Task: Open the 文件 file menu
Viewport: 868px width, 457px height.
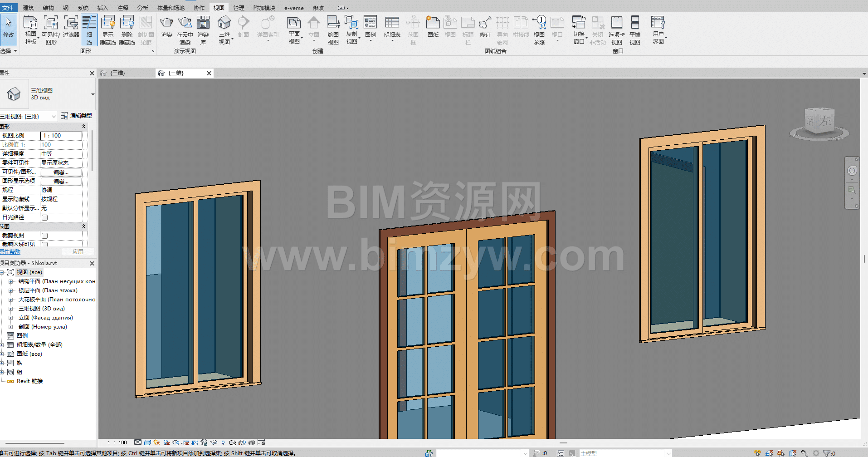Action: tap(8, 8)
